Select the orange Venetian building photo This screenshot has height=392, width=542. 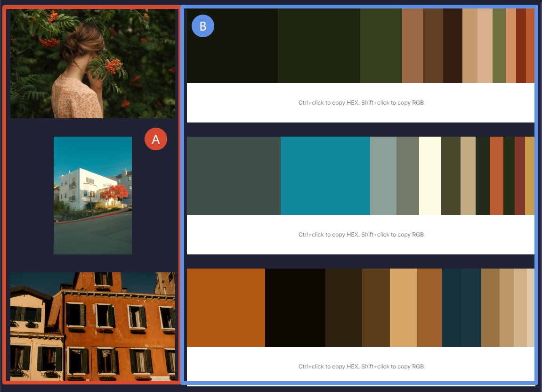[x=93, y=326]
